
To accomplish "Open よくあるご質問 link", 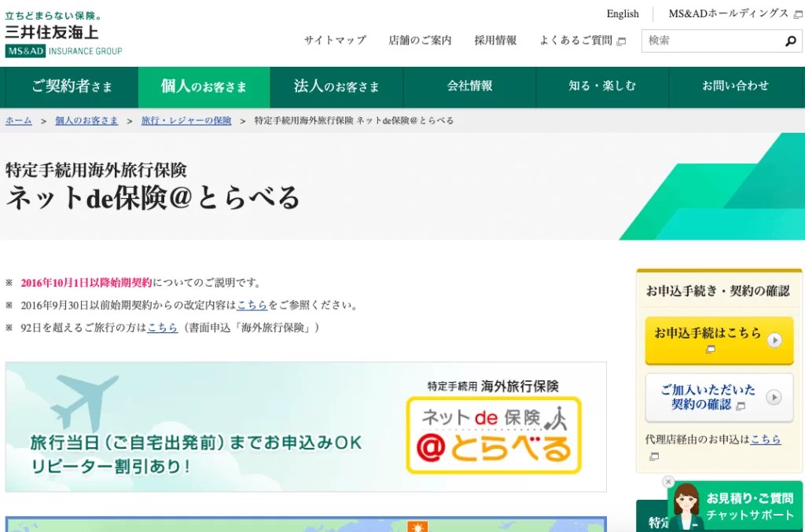I will (576, 40).
